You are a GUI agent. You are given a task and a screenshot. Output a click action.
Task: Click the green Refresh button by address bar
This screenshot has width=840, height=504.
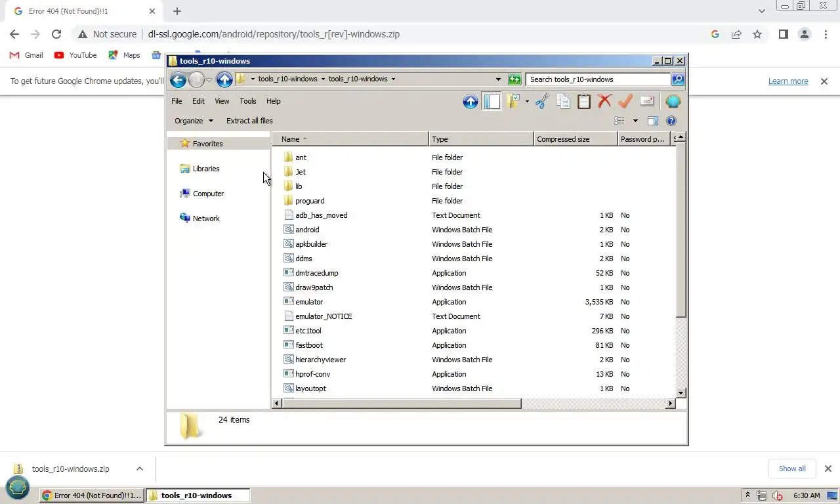click(x=514, y=79)
